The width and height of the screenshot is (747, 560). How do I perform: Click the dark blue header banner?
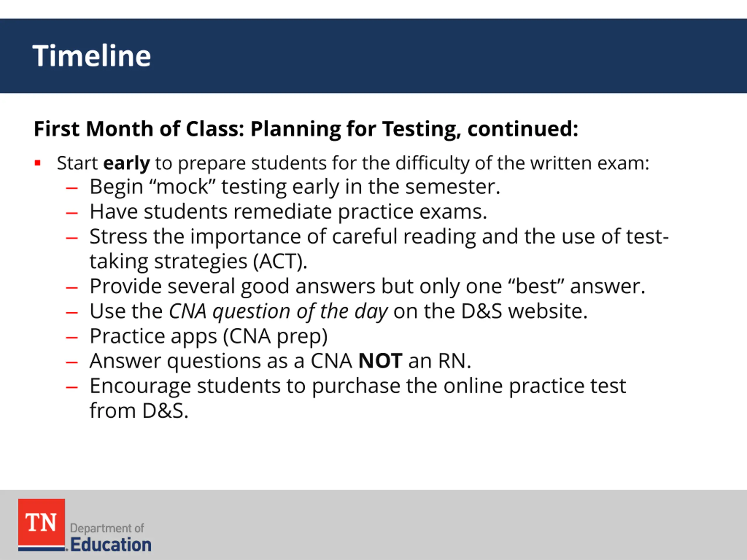pos(373,56)
